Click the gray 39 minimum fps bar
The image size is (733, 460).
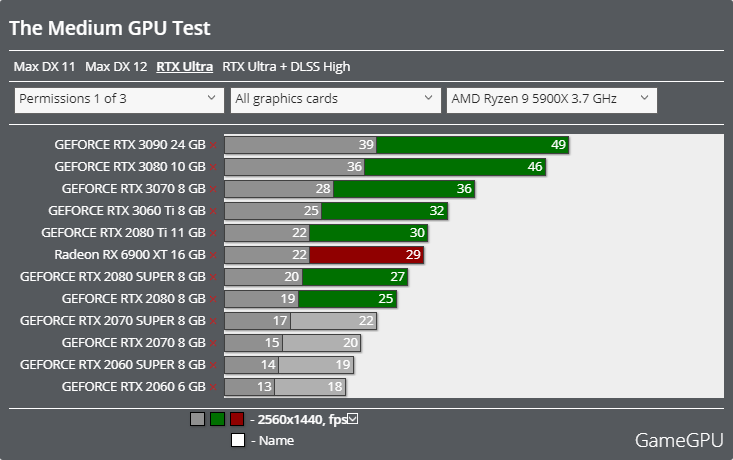301,145
